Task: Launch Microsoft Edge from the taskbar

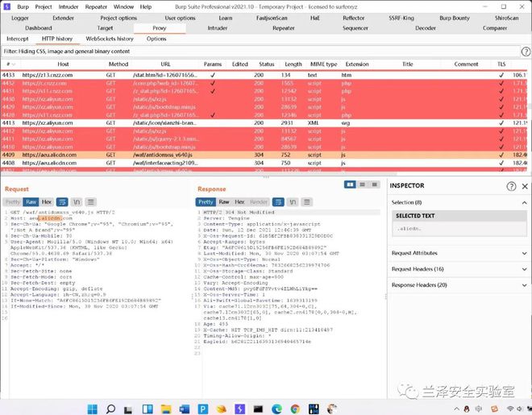Action: tap(276, 409)
